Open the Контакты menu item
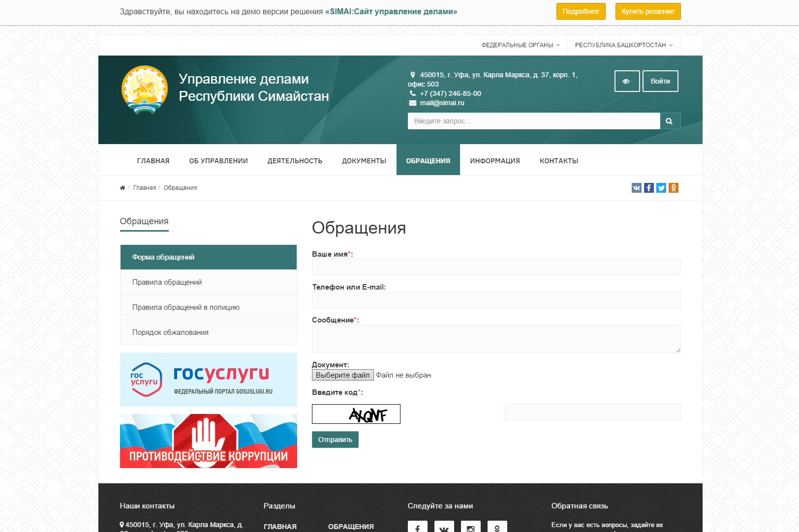799x532 pixels. (559, 161)
